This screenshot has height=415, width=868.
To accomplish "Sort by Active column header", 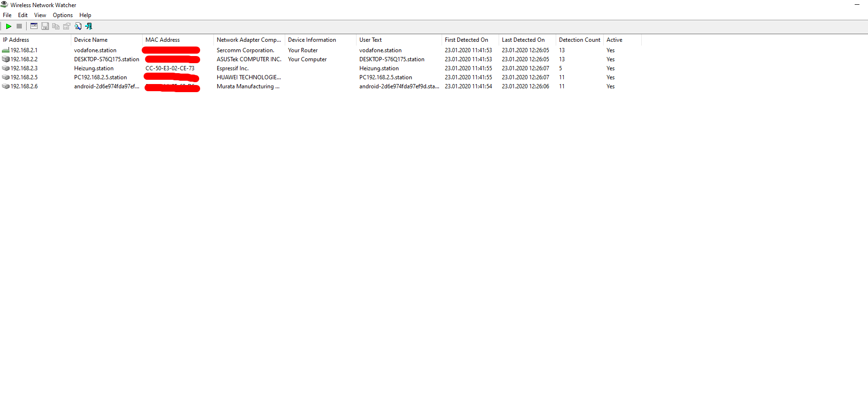I will 623,40.
